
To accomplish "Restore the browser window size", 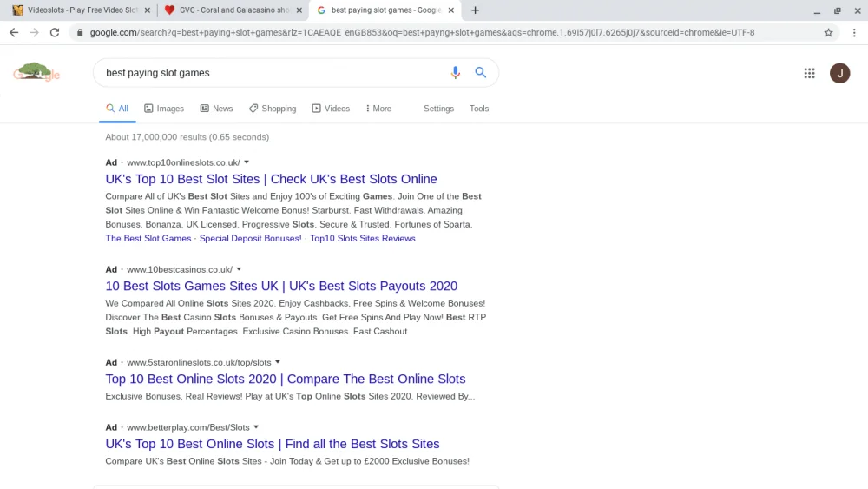I will 837,10.
